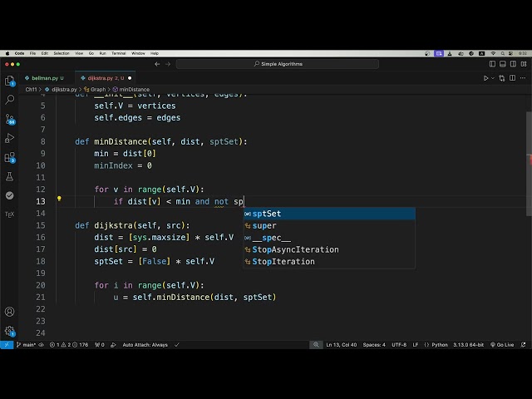
Task: Click unsaved dot on dijkstra.py tab
Action: coord(130,78)
